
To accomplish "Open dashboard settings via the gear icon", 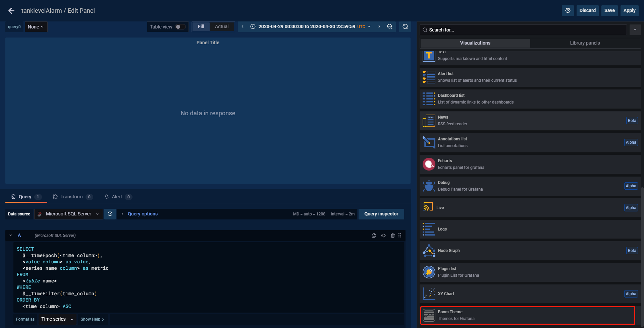I will click(x=568, y=10).
